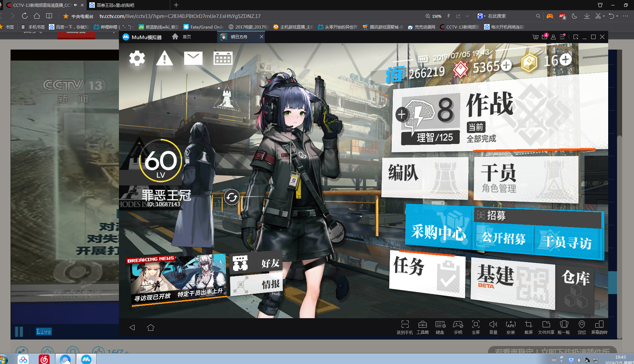Open 公开招募 recruitment
Viewport: 634px width, 364px height.
(504, 238)
